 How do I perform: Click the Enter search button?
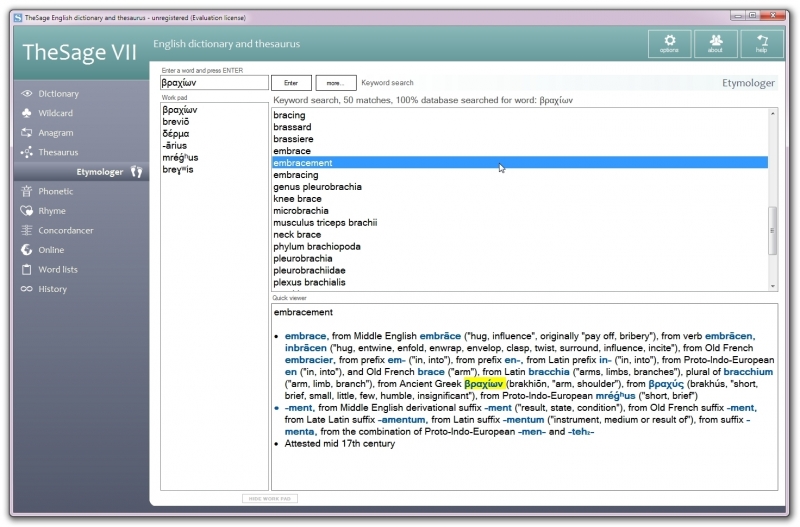[x=291, y=83]
